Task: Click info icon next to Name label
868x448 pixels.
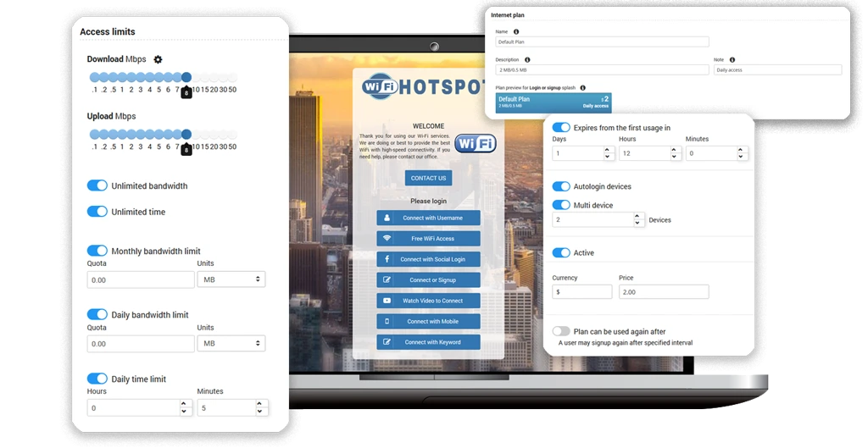Action: pyautogui.click(x=516, y=31)
